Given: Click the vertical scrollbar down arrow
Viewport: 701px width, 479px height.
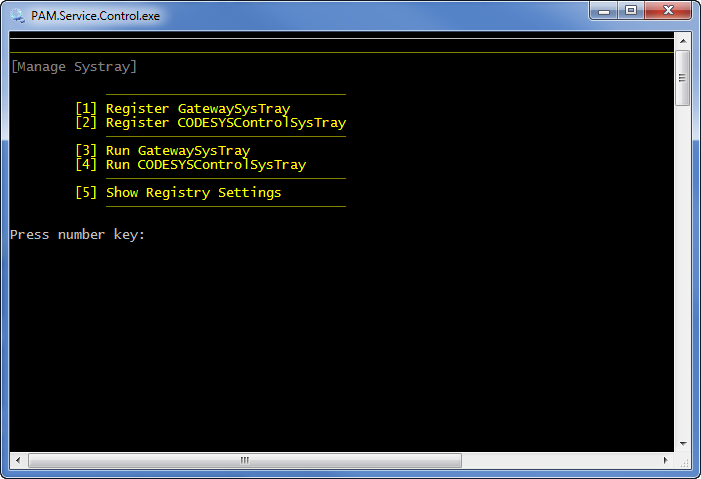Looking at the screenshot, I should [x=683, y=444].
